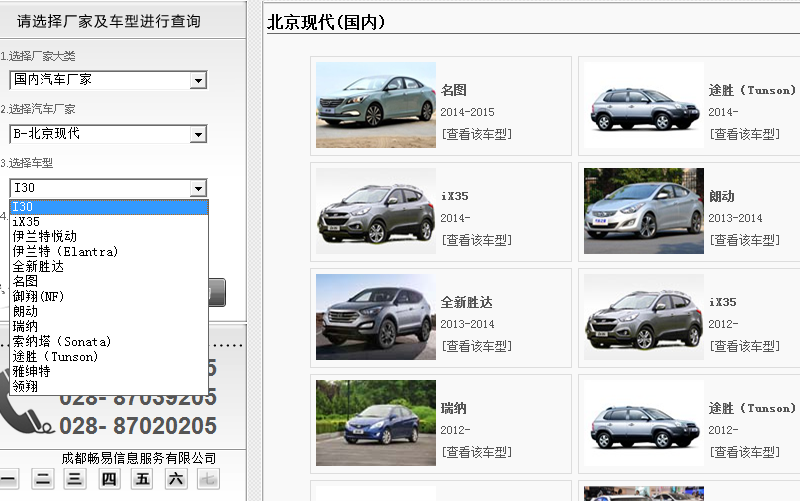View 查看该车型 for 全新胜达 card
The width and height of the screenshot is (800, 501).
point(477,346)
